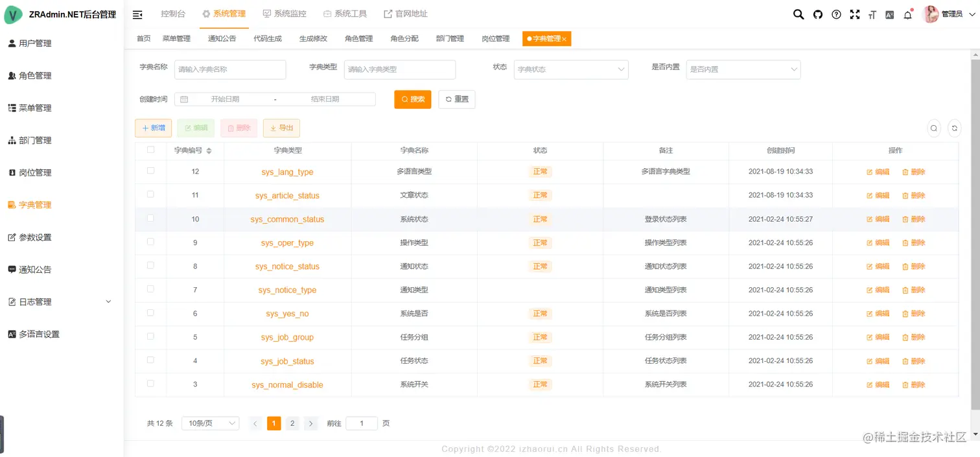Viewport: 980px width, 457px height.
Task: Check the sys_job_group row checkbox
Action: [151, 336]
